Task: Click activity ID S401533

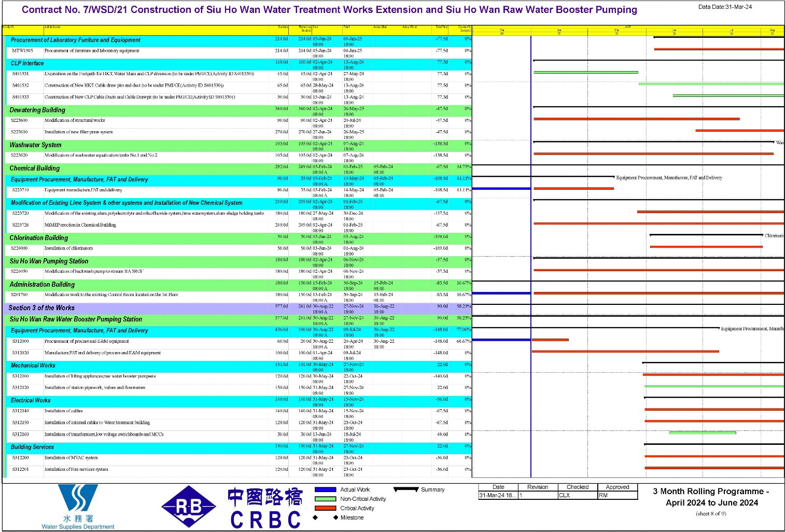Action: pyautogui.click(x=21, y=97)
